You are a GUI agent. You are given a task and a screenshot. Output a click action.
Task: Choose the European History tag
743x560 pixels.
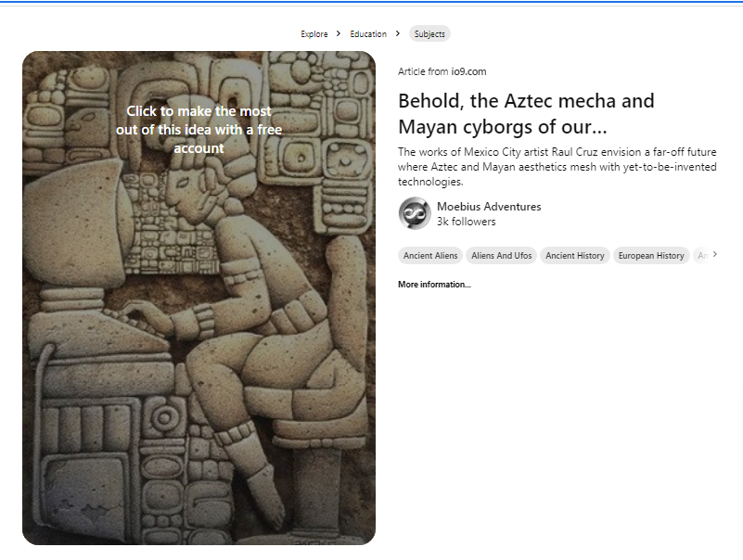tap(651, 256)
